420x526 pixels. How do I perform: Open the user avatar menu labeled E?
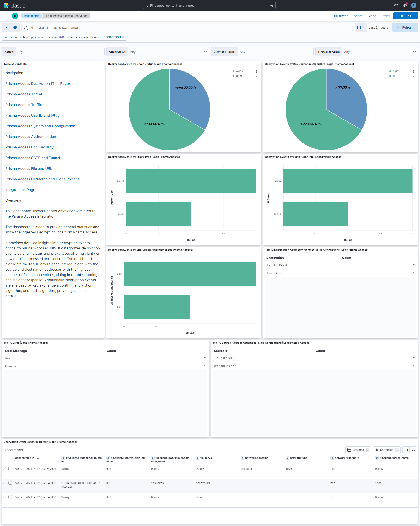tap(414, 5)
